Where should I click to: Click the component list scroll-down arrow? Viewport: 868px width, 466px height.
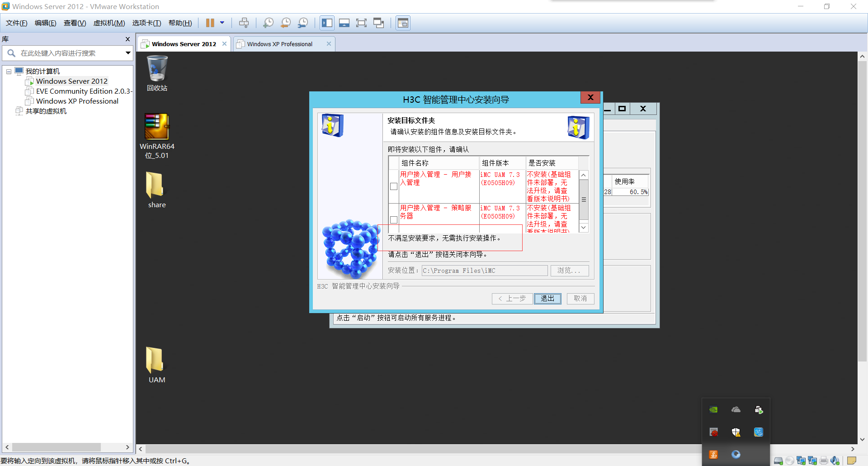coord(584,228)
